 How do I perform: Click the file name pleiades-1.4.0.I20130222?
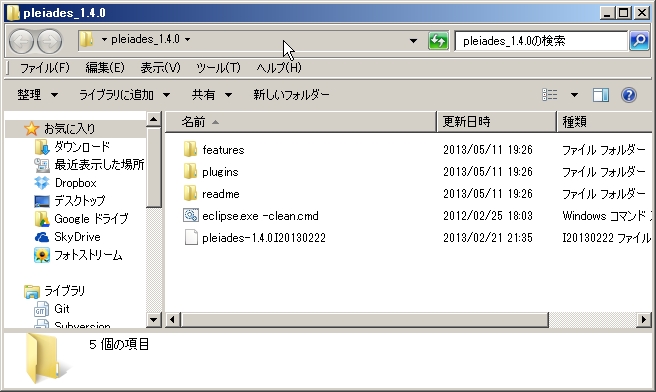[x=264, y=238]
